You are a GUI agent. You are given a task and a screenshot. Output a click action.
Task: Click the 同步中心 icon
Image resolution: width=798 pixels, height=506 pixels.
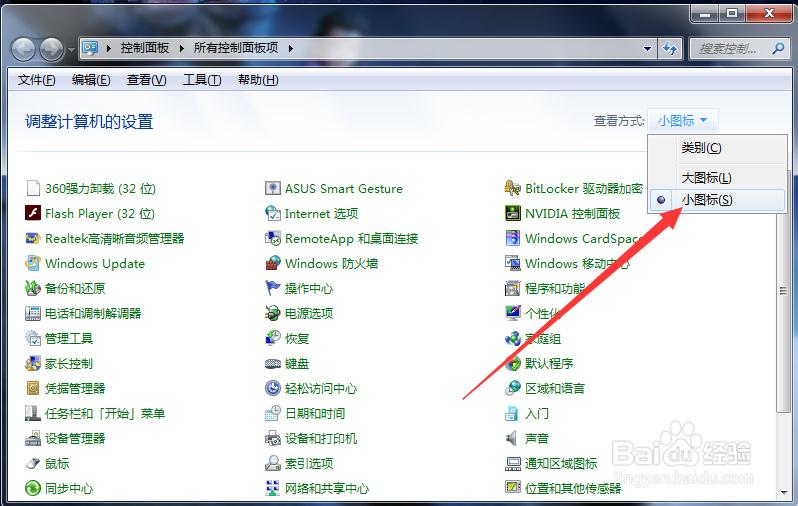point(33,488)
